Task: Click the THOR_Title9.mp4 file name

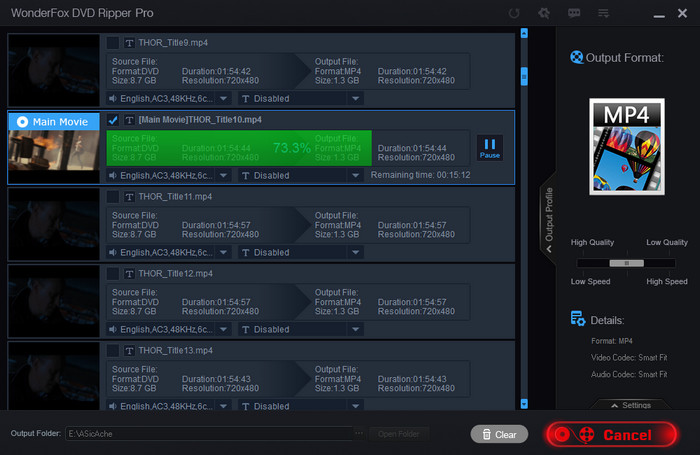Action: 173,43
